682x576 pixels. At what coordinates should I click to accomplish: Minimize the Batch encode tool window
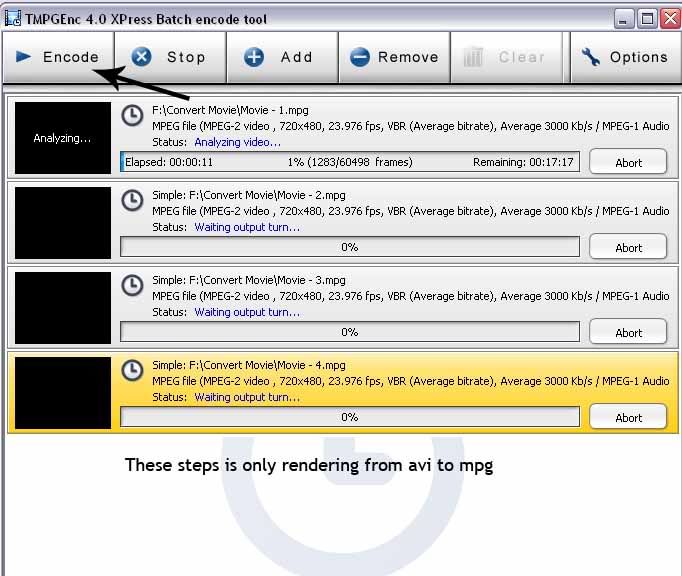(x=623, y=19)
